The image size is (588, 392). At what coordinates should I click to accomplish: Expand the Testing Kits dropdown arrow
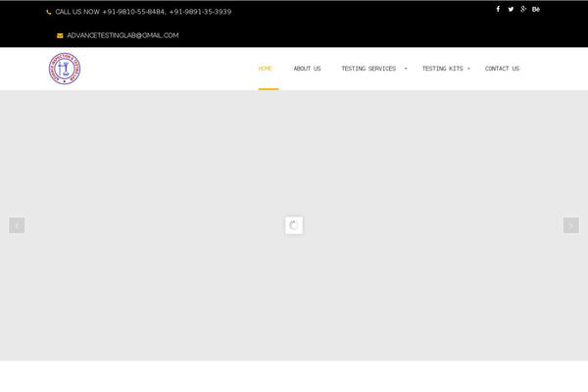click(x=468, y=69)
